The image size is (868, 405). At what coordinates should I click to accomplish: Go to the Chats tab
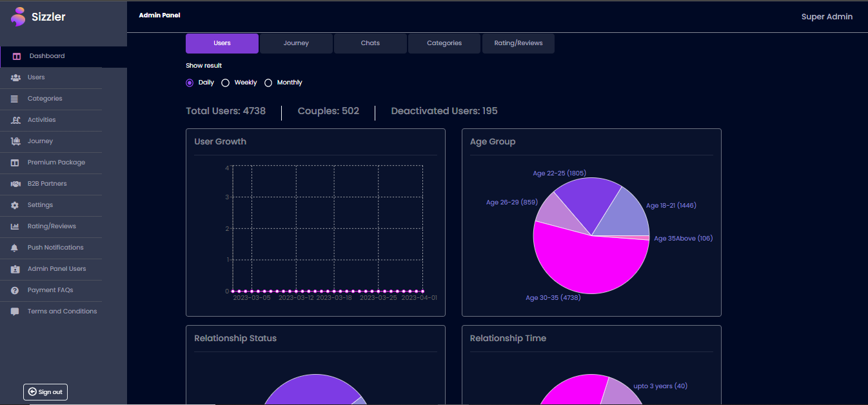click(370, 43)
